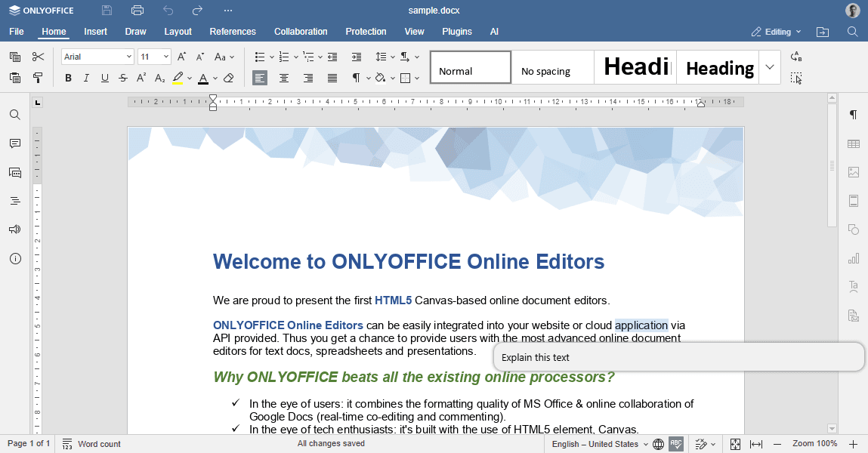Image resolution: width=868 pixels, height=453 pixels.
Task: Click the Print icon in title bar
Action: tap(137, 11)
